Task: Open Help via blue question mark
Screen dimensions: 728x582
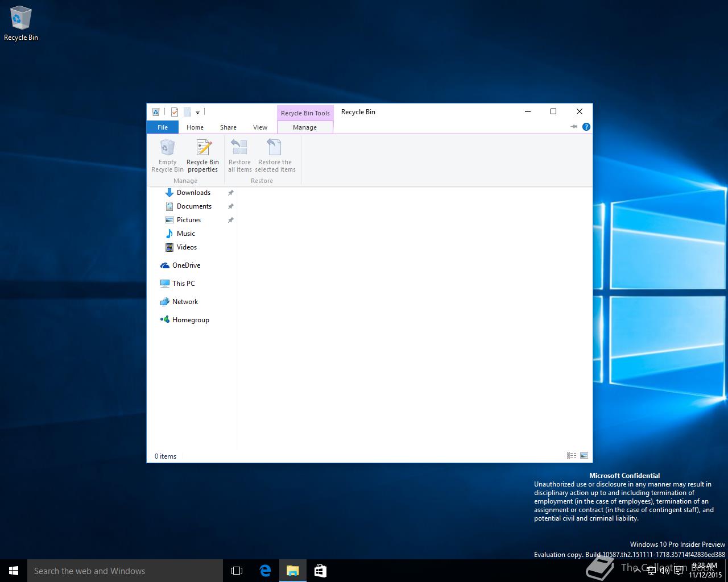Action: [x=586, y=127]
